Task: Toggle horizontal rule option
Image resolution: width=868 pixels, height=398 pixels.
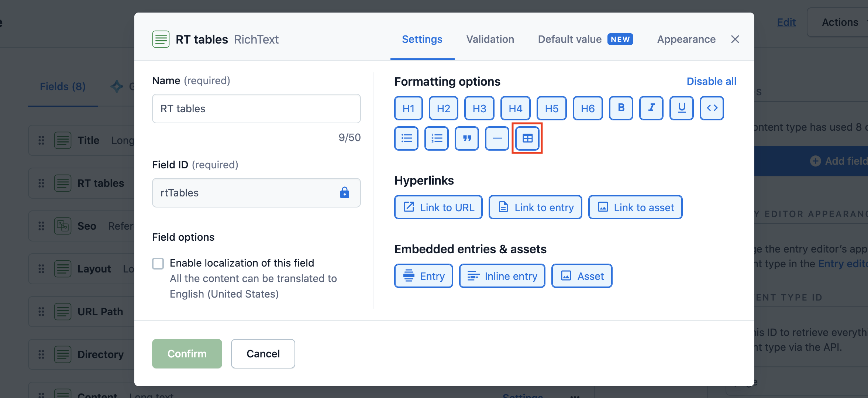Action: coord(497,138)
